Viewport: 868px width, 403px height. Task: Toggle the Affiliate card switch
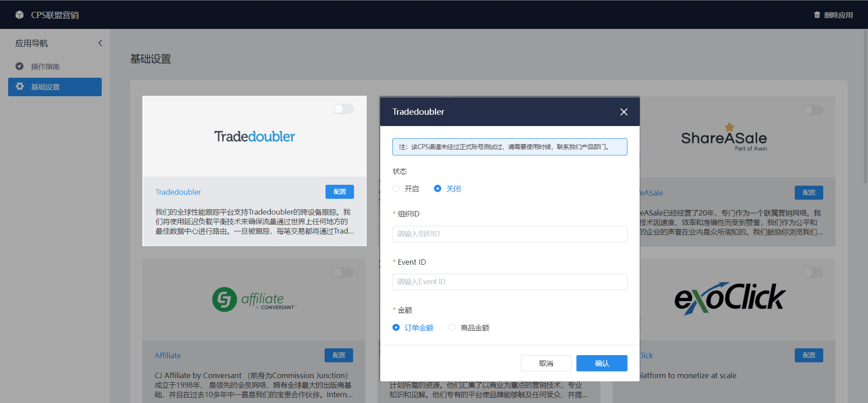point(343,272)
